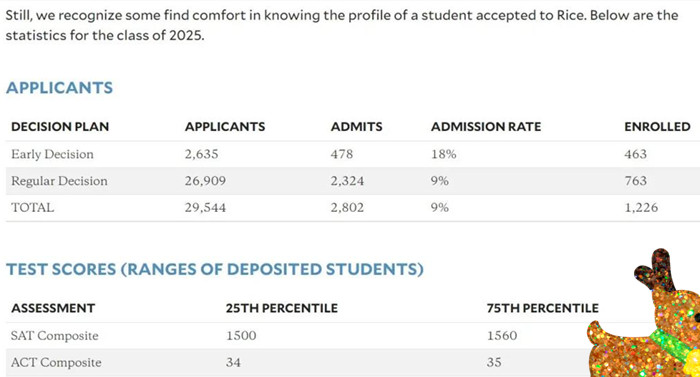
Task: Select the Early Decision row label
Action: click(52, 154)
